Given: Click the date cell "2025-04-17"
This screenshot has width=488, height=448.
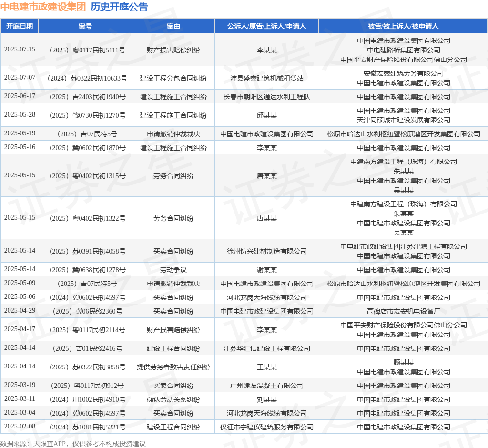Looking at the screenshot, I should point(20,329).
